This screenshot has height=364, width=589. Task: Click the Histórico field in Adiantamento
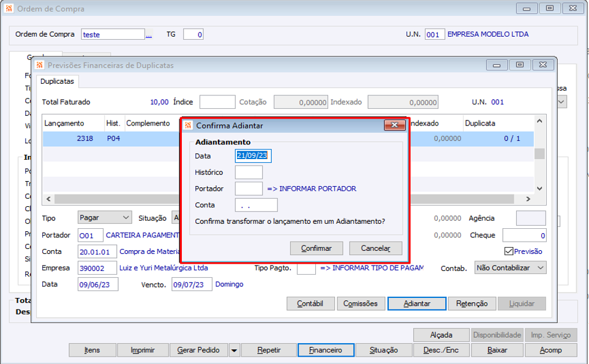point(249,173)
